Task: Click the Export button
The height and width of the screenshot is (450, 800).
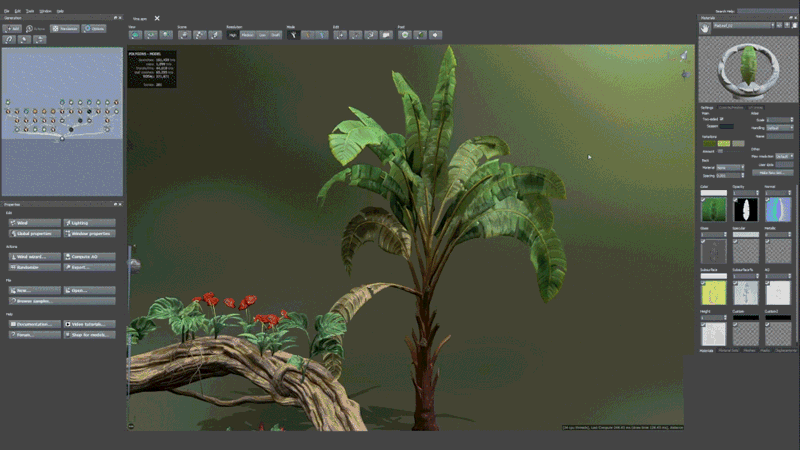Action: 89,267
